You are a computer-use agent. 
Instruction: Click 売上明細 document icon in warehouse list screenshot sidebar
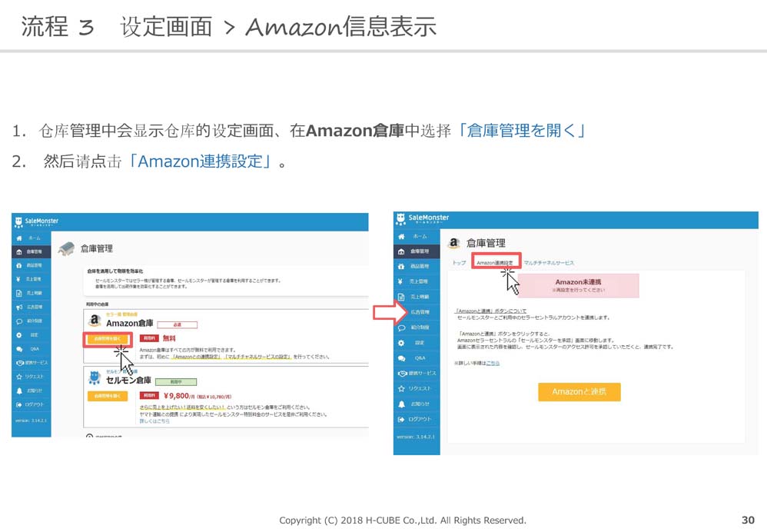(x=19, y=293)
